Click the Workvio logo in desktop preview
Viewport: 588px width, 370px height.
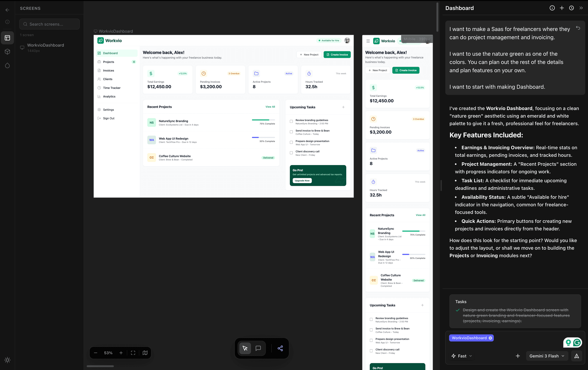tap(110, 41)
